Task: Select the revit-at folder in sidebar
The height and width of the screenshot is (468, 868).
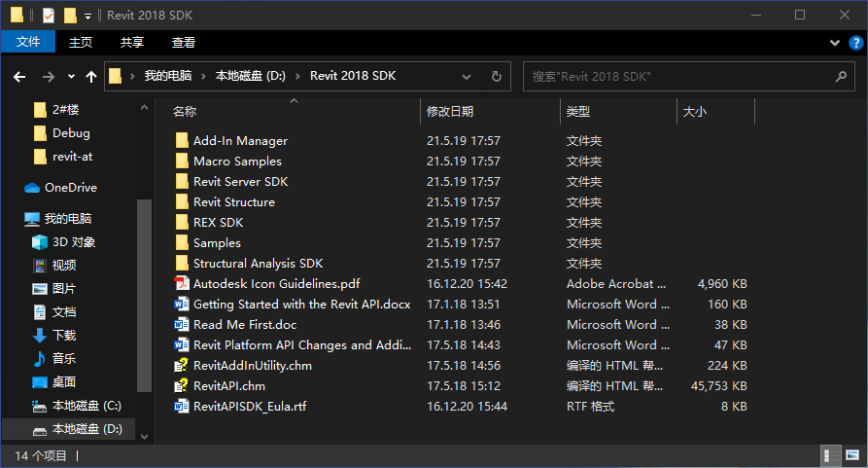Action: click(x=72, y=157)
